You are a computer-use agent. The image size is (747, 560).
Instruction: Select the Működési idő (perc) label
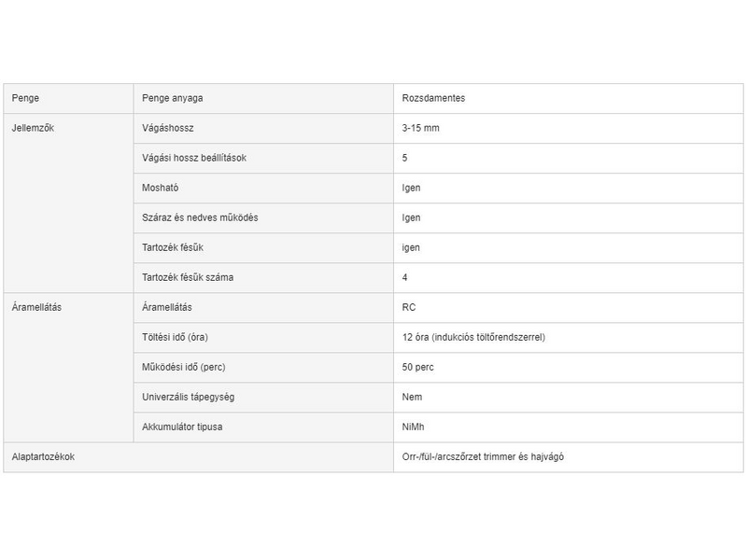click(x=183, y=367)
